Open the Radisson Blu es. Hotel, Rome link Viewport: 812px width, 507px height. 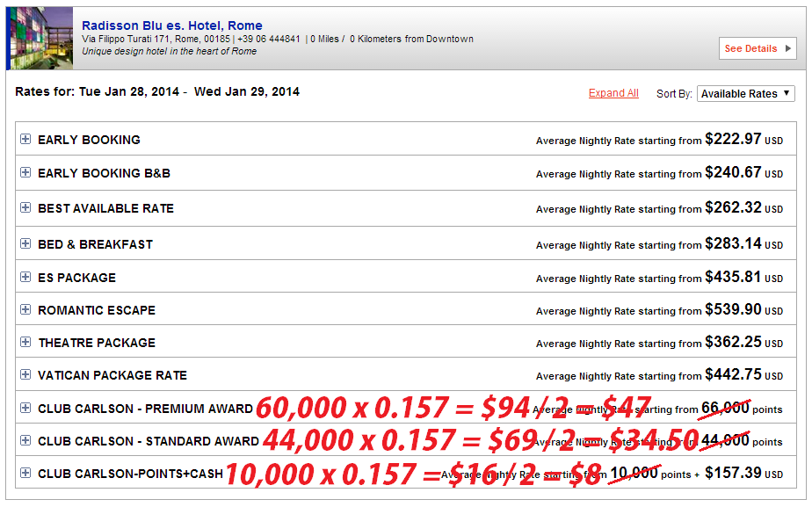[x=172, y=25]
